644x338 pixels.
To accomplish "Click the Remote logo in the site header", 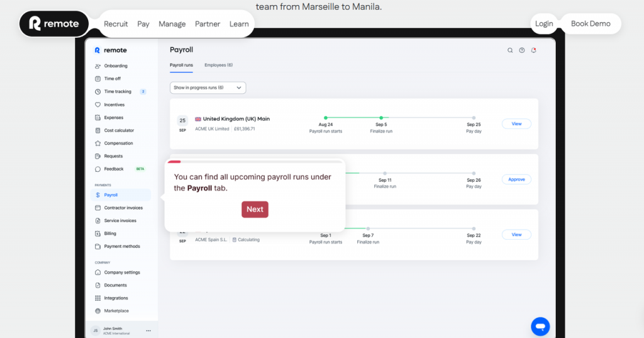I will click(x=54, y=24).
